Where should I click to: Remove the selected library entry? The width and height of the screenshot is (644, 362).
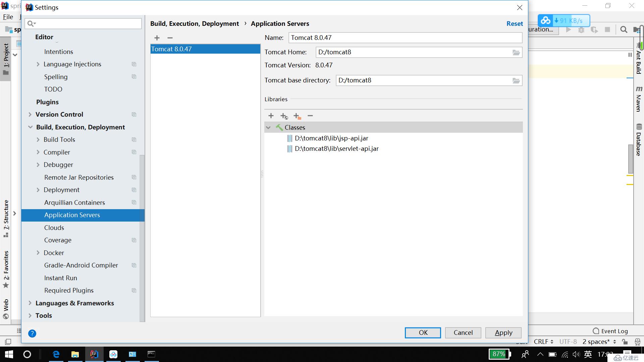(310, 116)
